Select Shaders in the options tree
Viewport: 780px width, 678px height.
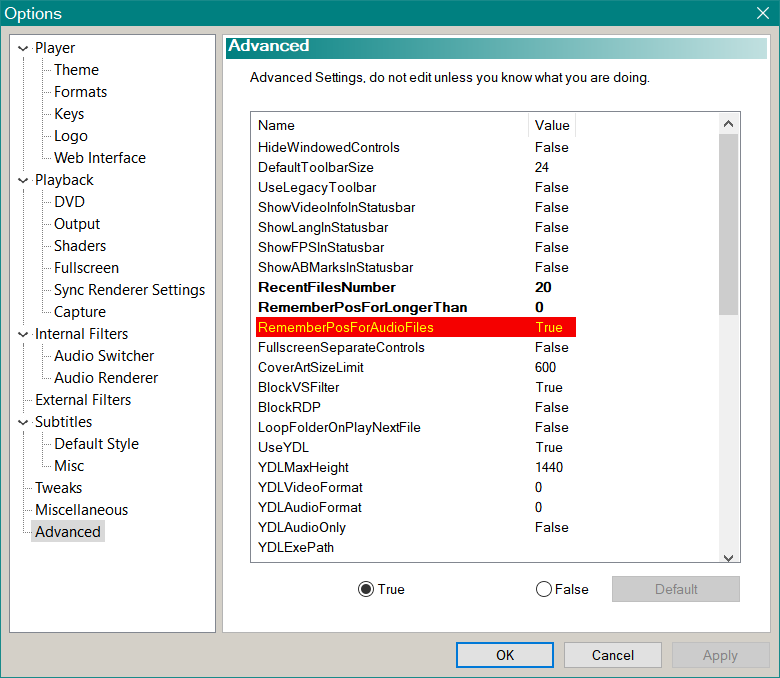click(x=80, y=246)
